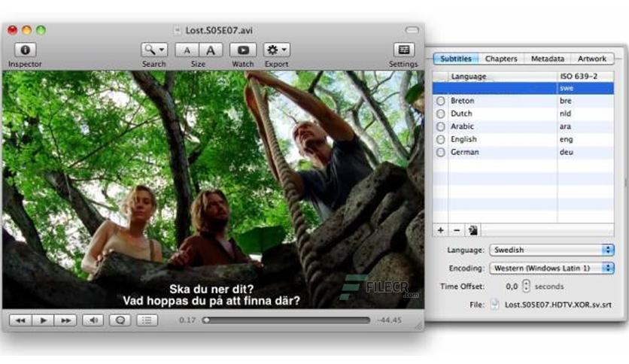Open the Encoding Western dropdown
The height and width of the screenshot is (364, 629).
pos(552,268)
